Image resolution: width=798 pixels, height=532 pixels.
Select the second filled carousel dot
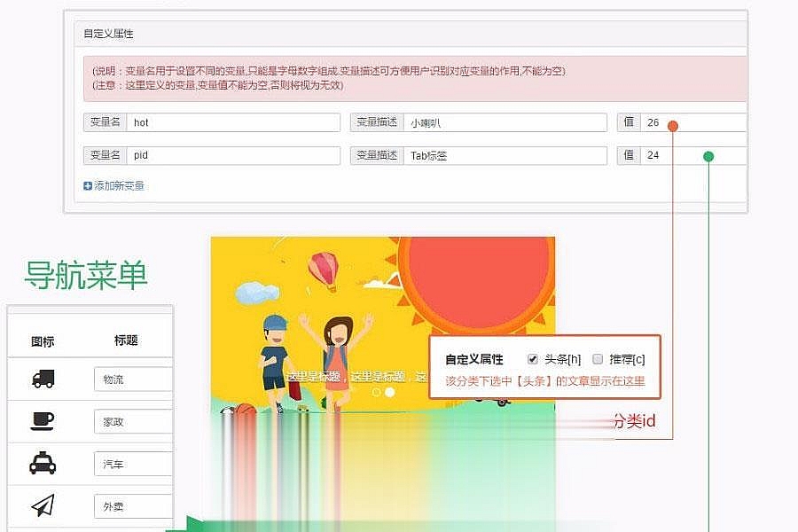[x=389, y=392]
